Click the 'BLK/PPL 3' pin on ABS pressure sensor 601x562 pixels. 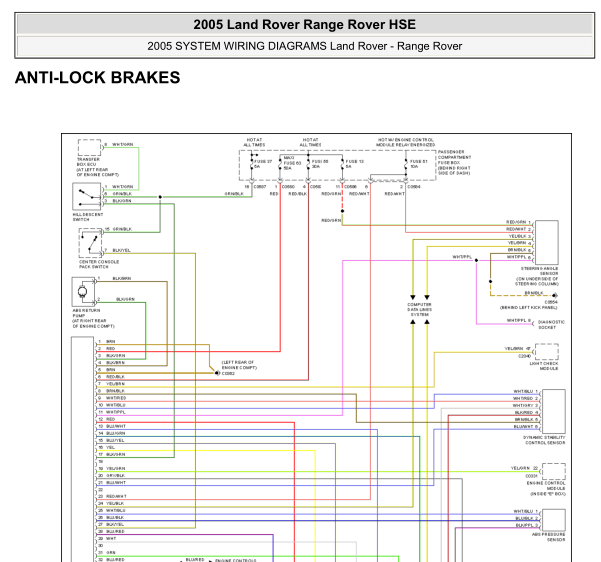coord(527,525)
